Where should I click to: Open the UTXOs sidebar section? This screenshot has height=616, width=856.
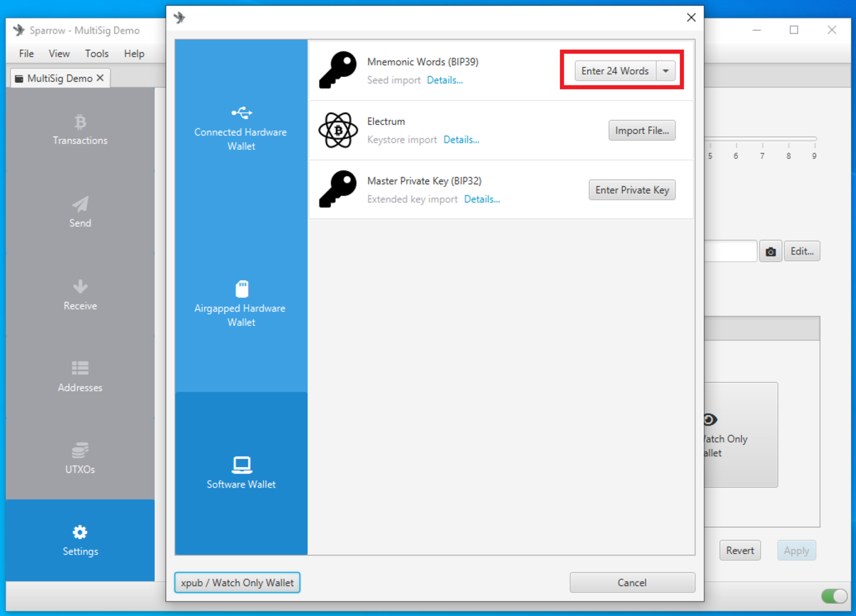click(80, 458)
